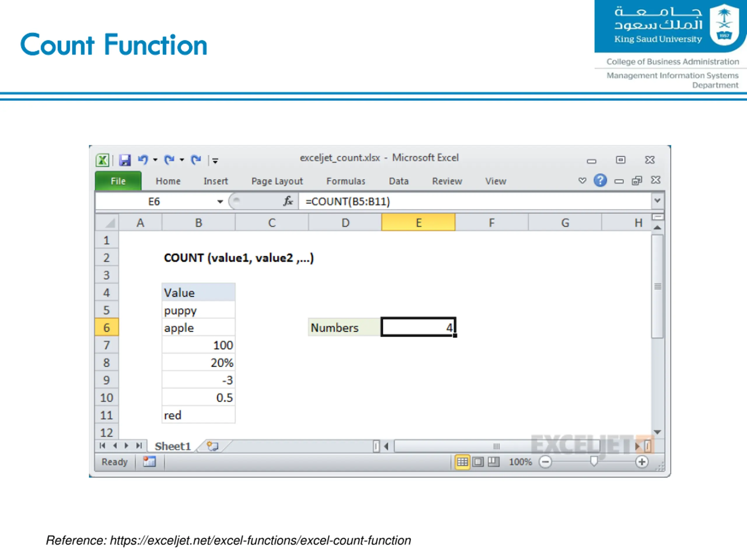Image resolution: width=747 pixels, height=560 pixels.
Task: Click the vertical scrollbar down arrow
Action: tap(657, 432)
